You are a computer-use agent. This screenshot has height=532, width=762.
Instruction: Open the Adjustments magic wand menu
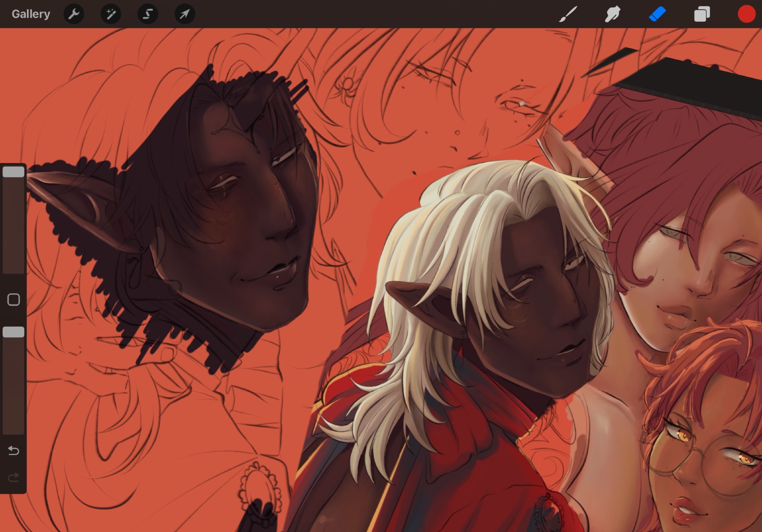(110, 14)
